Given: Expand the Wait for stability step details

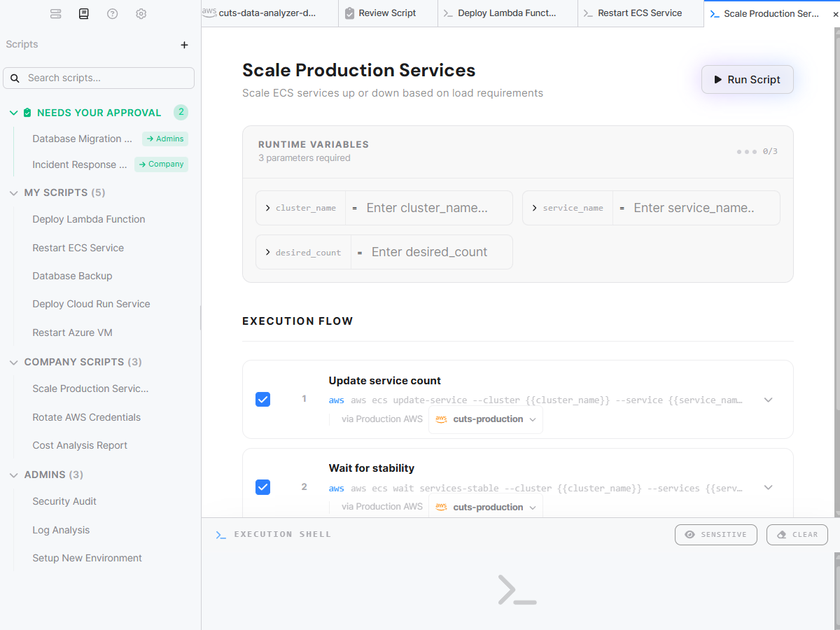Looking at the screenshot, I should tap(768, 488).
